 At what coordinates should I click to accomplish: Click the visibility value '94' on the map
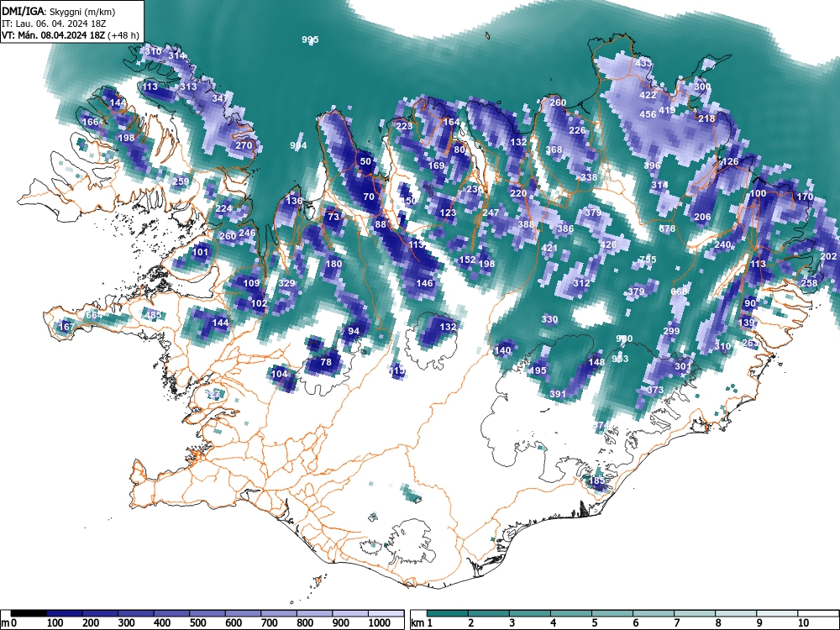(354, 332)
